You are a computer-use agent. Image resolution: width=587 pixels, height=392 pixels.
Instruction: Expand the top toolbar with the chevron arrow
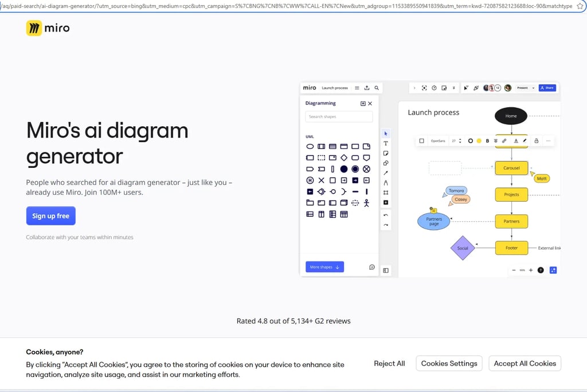[x=414, y=88]
